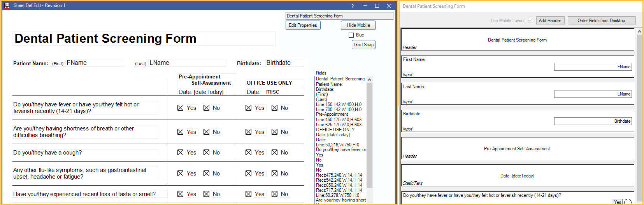This screenshot has height=205, width=644.
Task: Select 'Line:50,216,W:750,H:0' in Fields list
Action: click(337, 145)
